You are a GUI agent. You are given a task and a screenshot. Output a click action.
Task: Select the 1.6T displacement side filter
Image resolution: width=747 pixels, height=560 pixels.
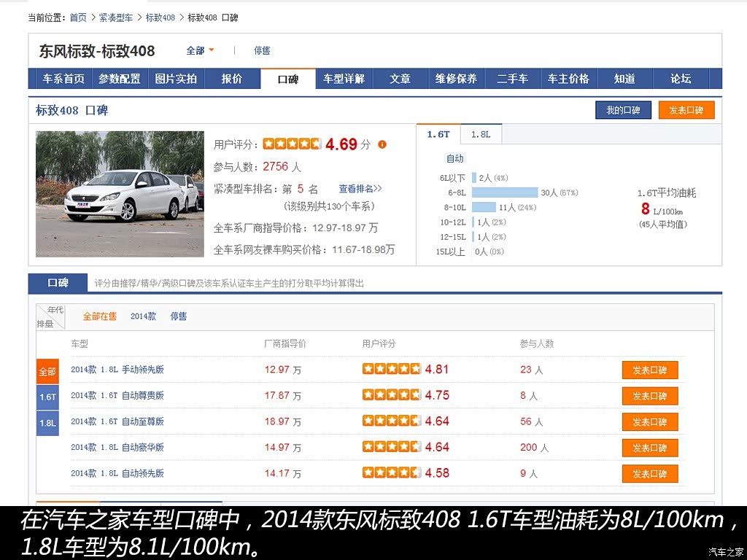click(x=47, y=397)
